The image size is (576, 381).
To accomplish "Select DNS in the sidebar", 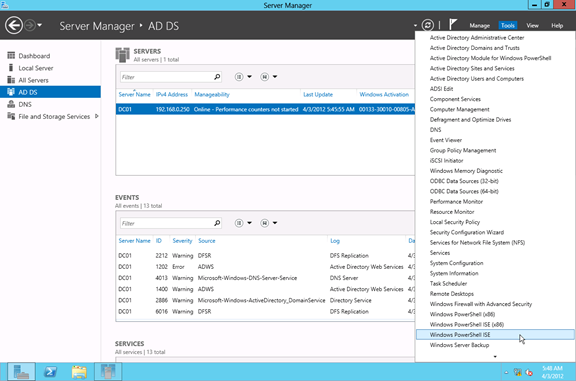I will point(50,104).
